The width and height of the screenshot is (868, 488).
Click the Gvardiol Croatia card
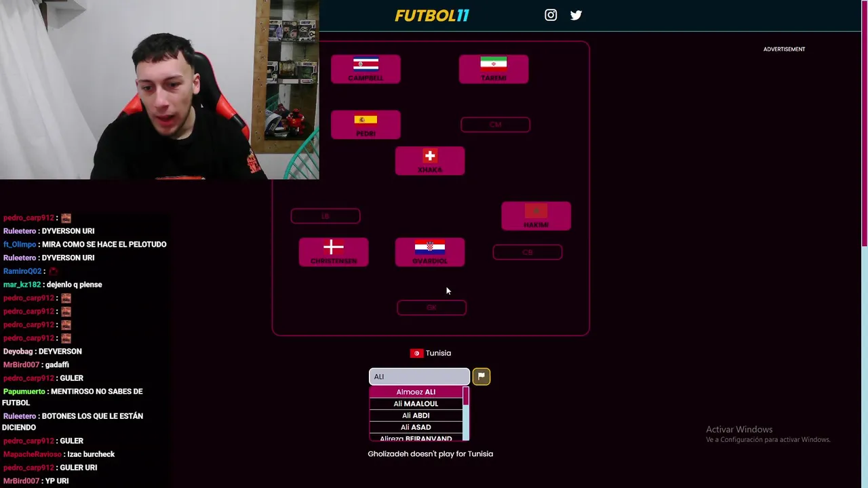coord(430,252)
